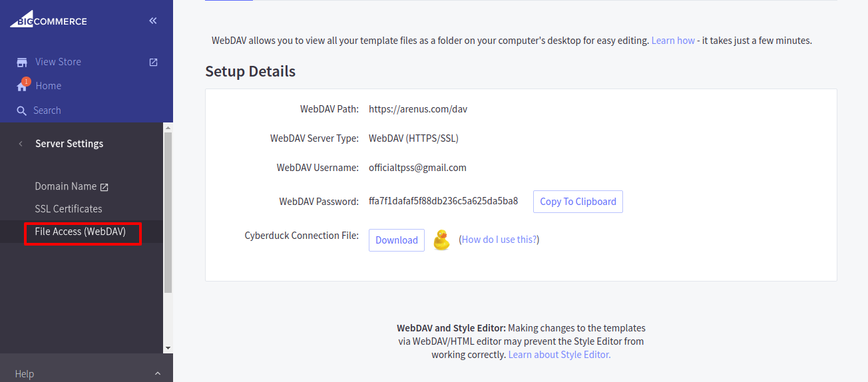
Task: Click the storefront icon beside View Store
Action: [x=22, y=62]
